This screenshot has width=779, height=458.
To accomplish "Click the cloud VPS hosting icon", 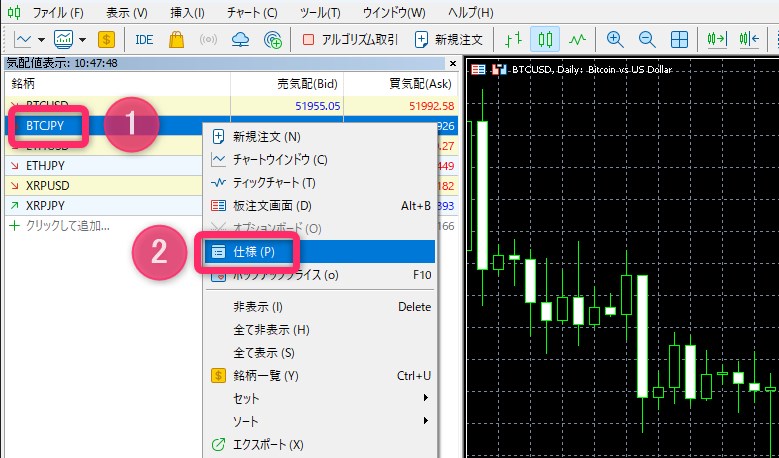I will (240, 40).
